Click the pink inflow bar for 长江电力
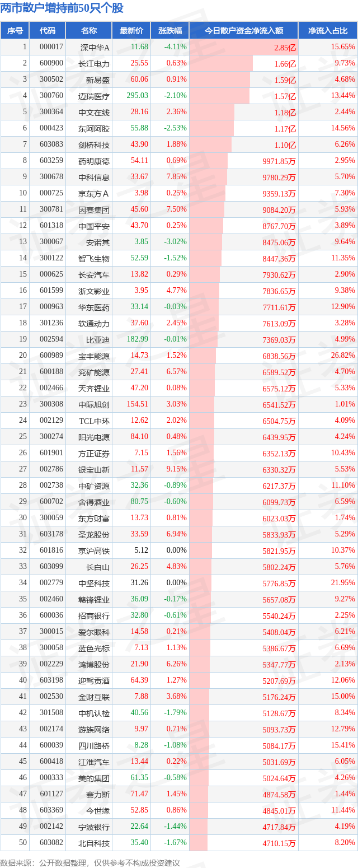Screen dimensions: 358x868 coord(222,63)
